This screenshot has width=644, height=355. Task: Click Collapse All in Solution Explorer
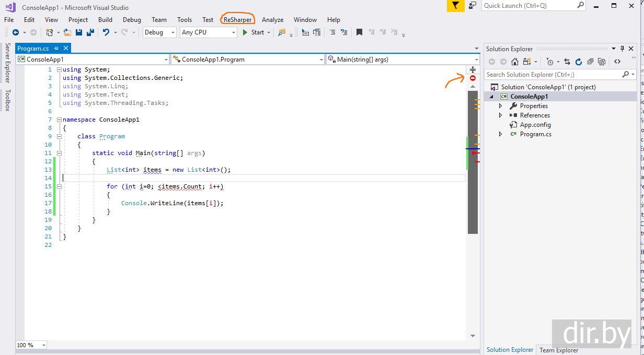point(590,62)
